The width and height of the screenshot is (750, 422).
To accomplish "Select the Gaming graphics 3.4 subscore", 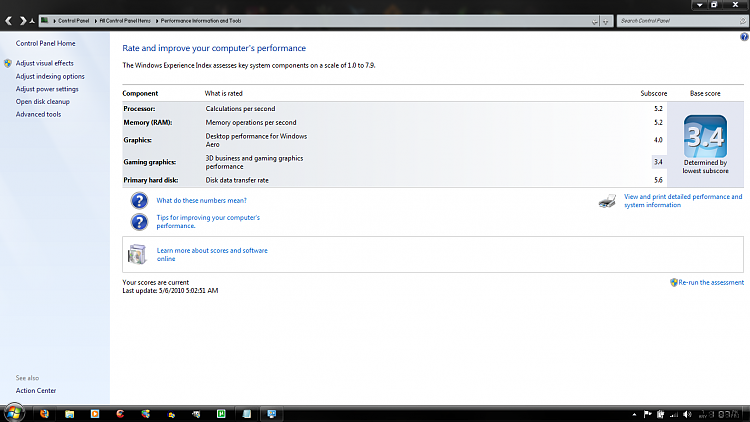I will [x=658, y=162].
